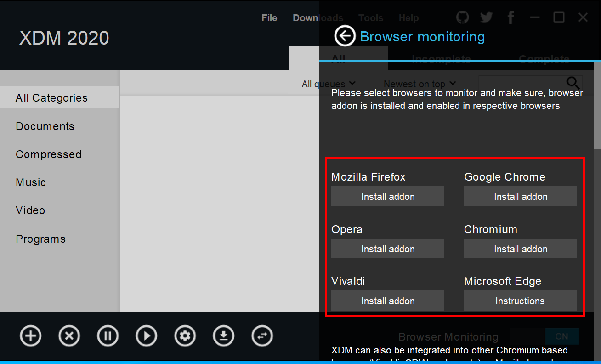Go back from Browser monitoring panel

[345, 36]
